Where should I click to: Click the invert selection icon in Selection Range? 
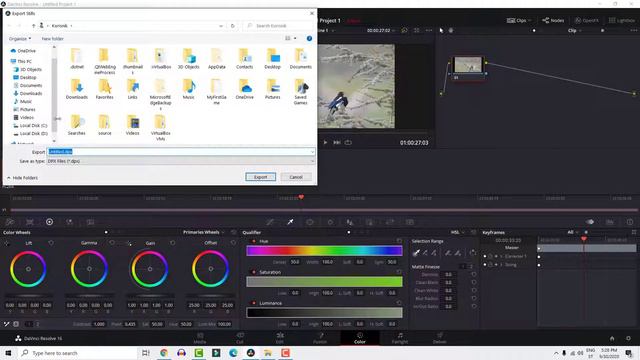(x=473, y=253)
